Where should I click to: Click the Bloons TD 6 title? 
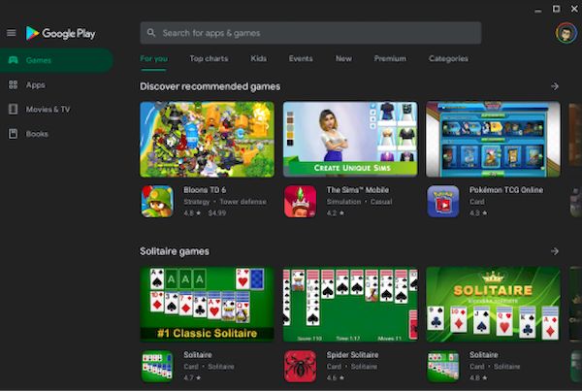click(x=205, y=190)
